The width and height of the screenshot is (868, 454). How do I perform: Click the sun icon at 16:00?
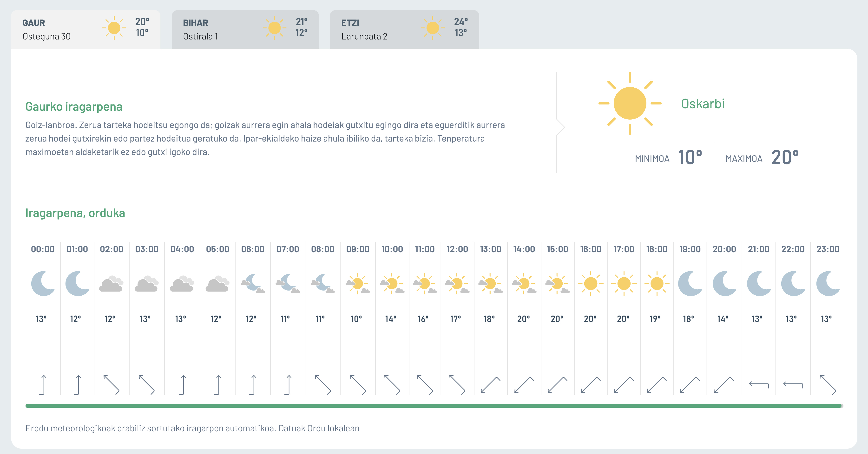(x=591, y=284)
